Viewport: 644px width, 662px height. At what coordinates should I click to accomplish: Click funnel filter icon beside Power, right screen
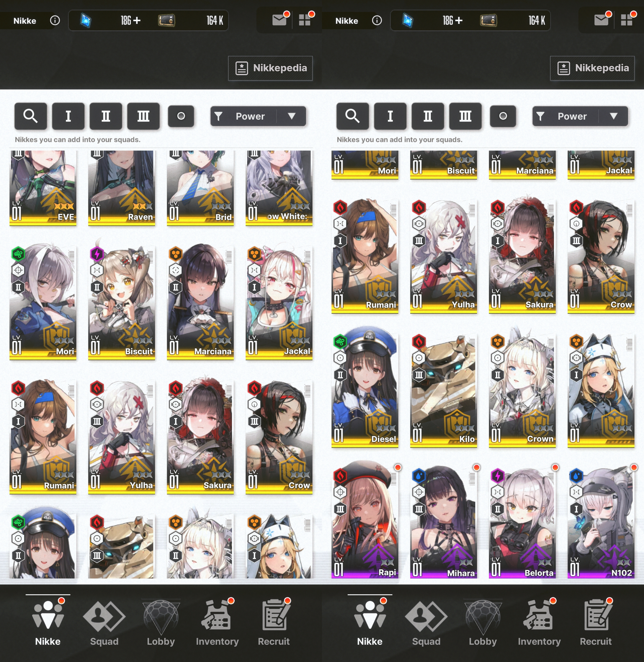(540, 117)
